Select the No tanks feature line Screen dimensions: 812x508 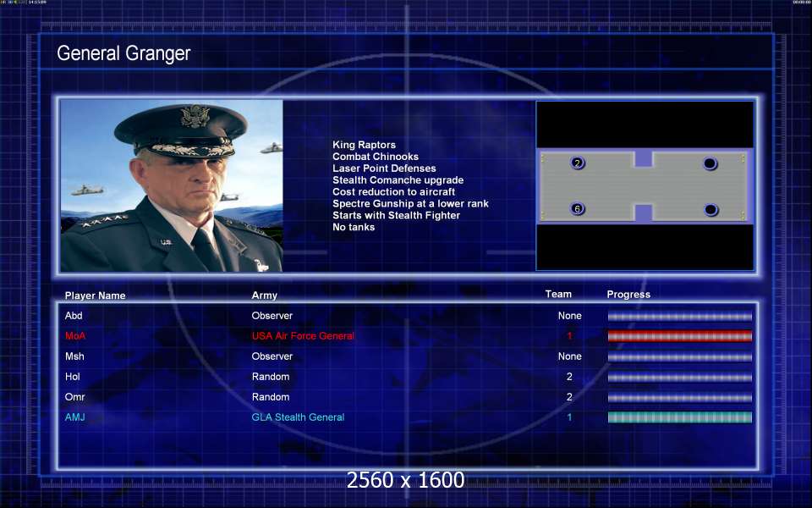point(354,227)
